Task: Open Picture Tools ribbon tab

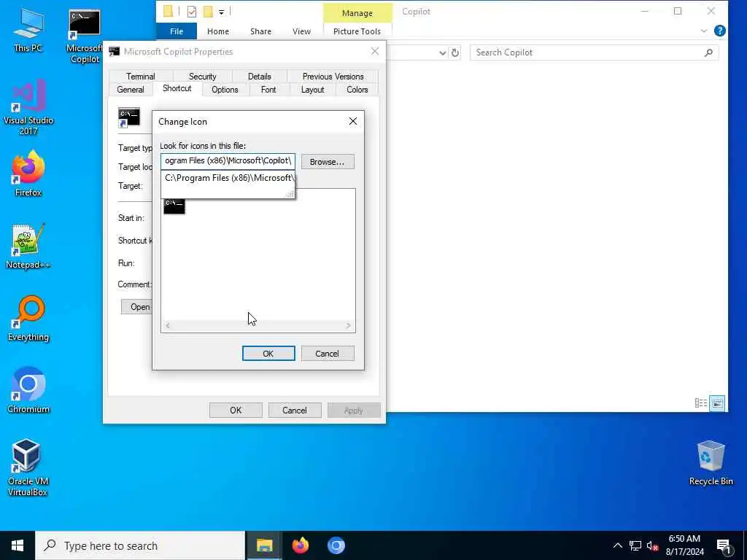Action: [357, 31]
